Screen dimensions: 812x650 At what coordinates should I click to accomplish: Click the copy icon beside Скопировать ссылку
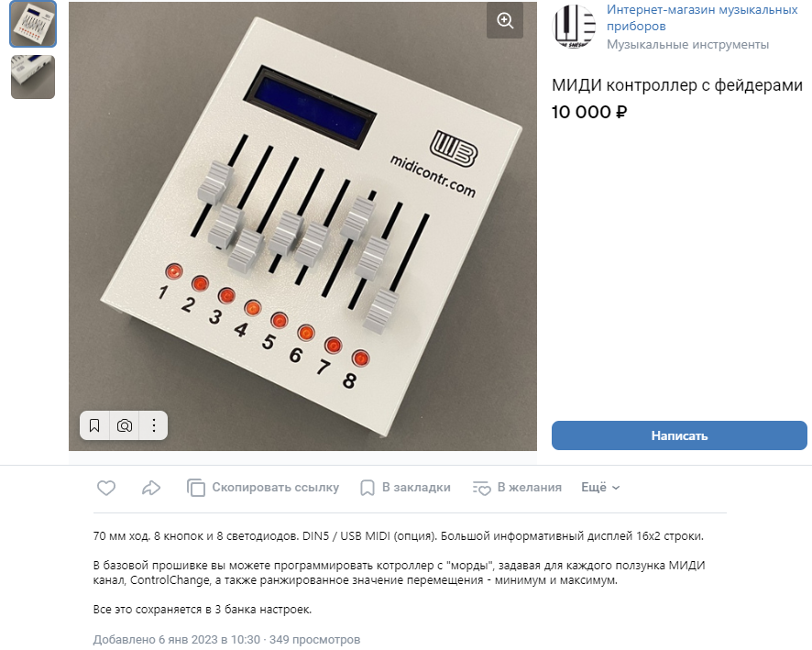pyautogui.click(x=196, y=488)
